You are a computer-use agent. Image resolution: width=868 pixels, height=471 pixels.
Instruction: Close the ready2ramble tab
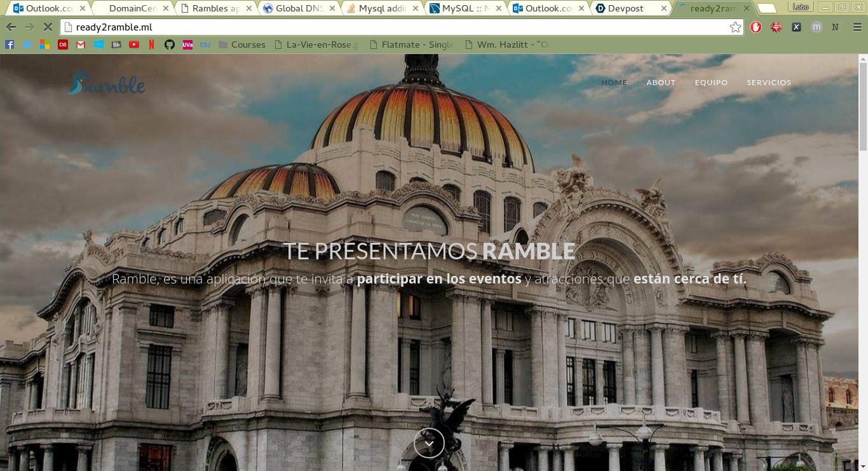[748, 8]
